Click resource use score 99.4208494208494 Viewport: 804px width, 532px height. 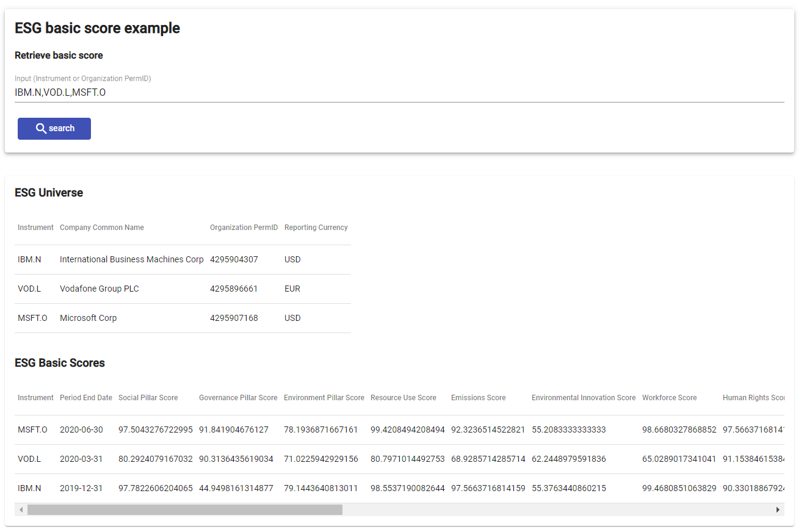408,430
